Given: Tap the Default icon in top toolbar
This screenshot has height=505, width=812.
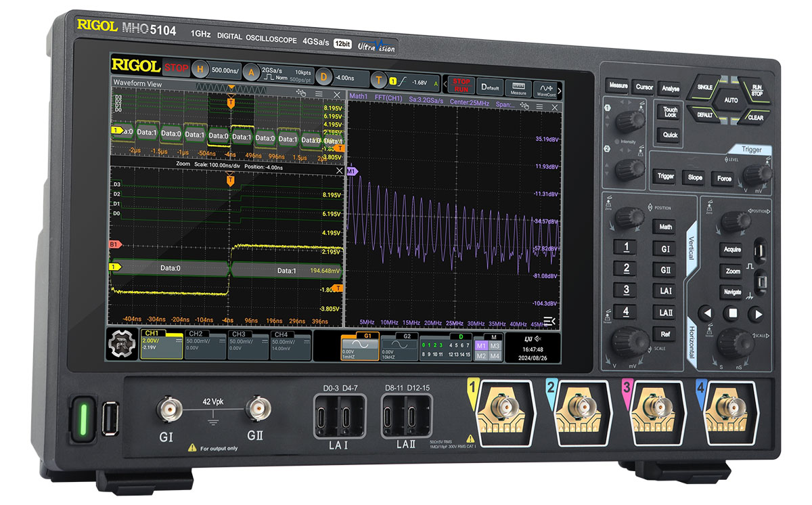Looking at the screenshot, I should click(490, 87).
